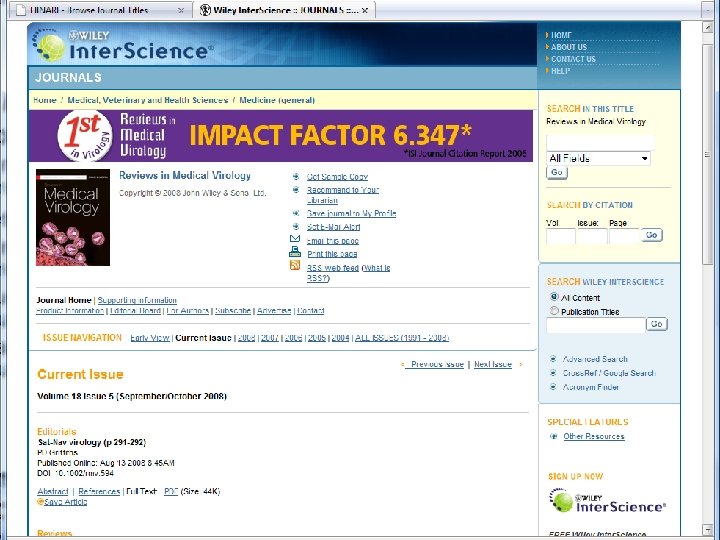
Task: Select the Publication Titles radio button
Action: point(554,311)
